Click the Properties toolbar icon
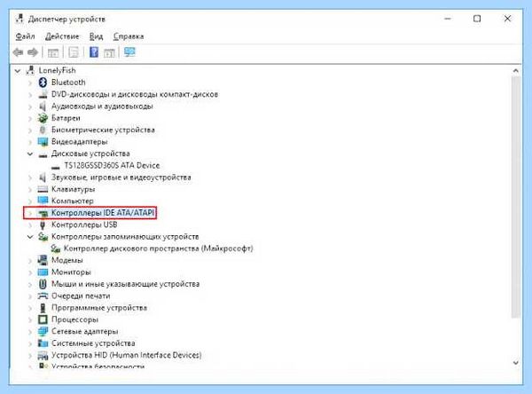The width and height of the screenshot is (532, 394). [x=74, y=52]
